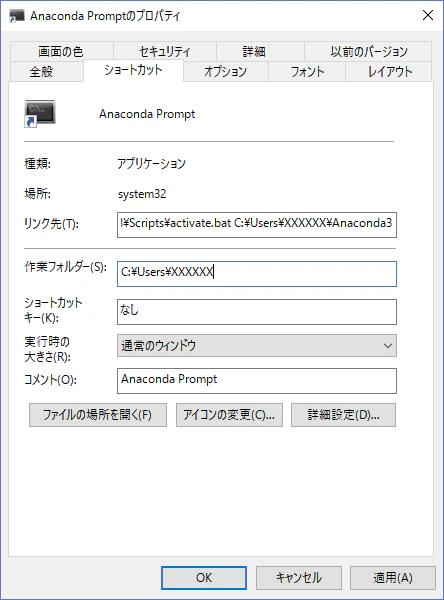
Task: Switch to the レイアウト tab
Action: 389,72
